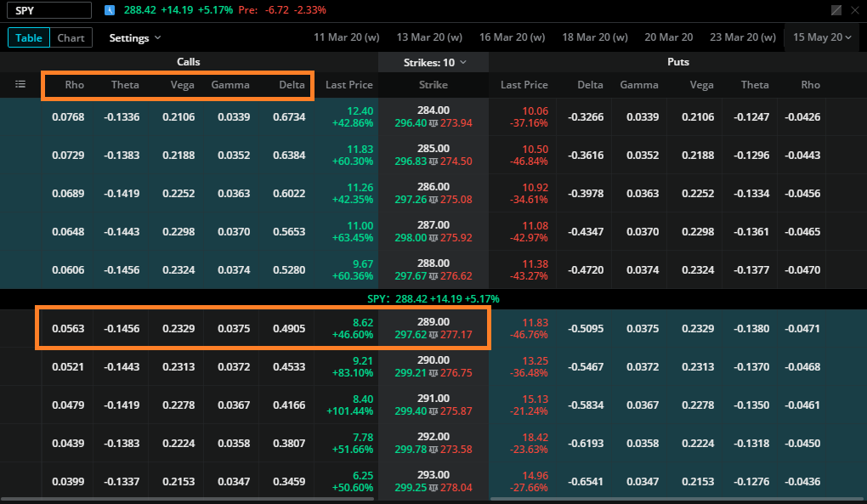This screenshot has height=504, width=867.
Task: Close the SPY options panel
Action: 855,10
